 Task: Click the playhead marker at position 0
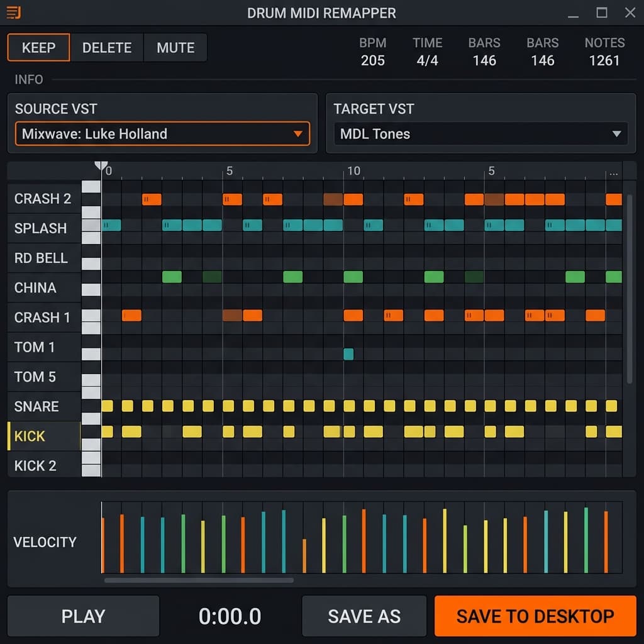pos(101,166)
